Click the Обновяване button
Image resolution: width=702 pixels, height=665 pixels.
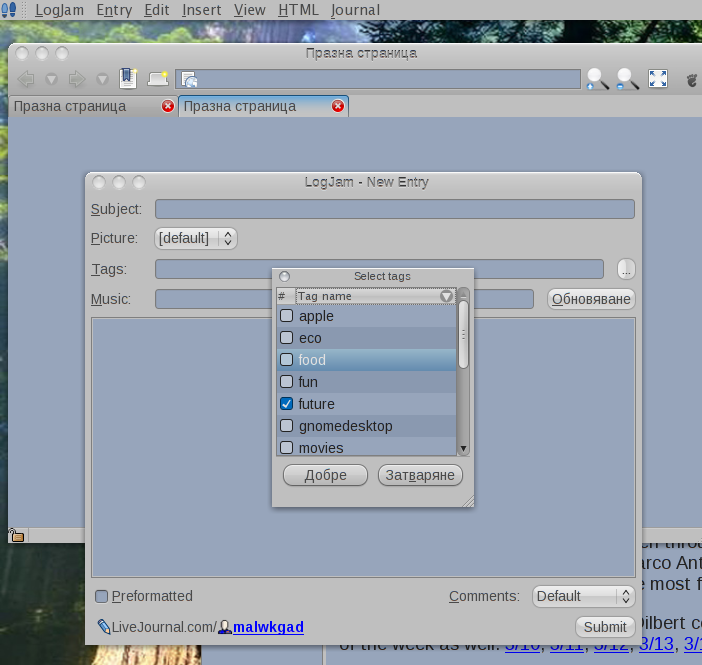(x=591, y=299)
